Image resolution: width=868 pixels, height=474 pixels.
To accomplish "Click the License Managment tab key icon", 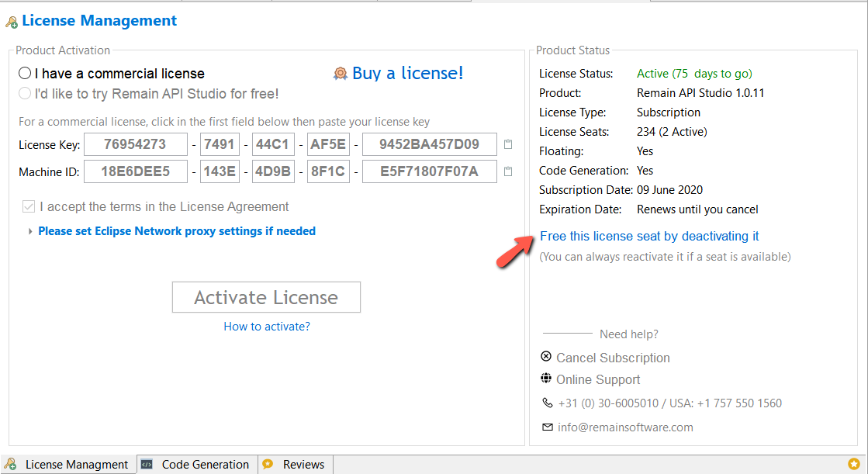I will pos(11,464).
